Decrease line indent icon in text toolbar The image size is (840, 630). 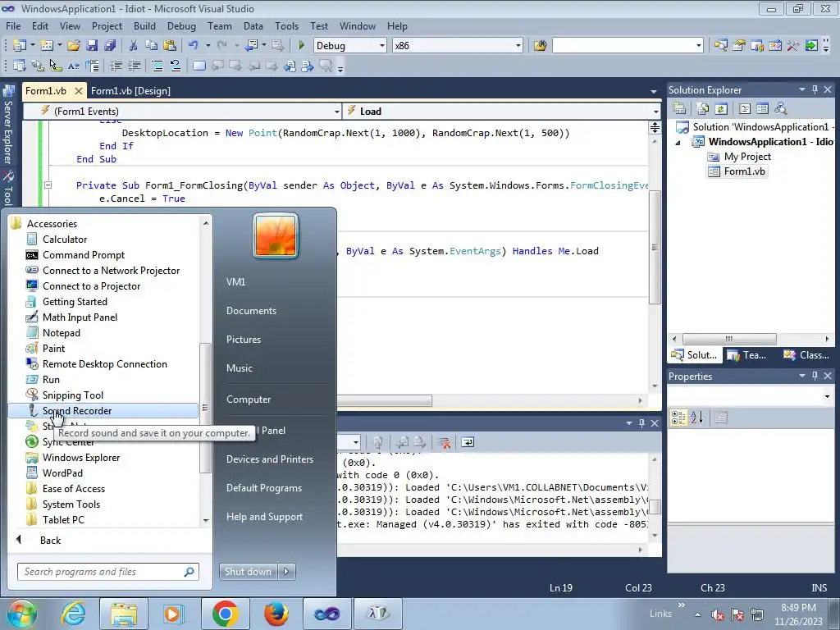tap(116, 66)
